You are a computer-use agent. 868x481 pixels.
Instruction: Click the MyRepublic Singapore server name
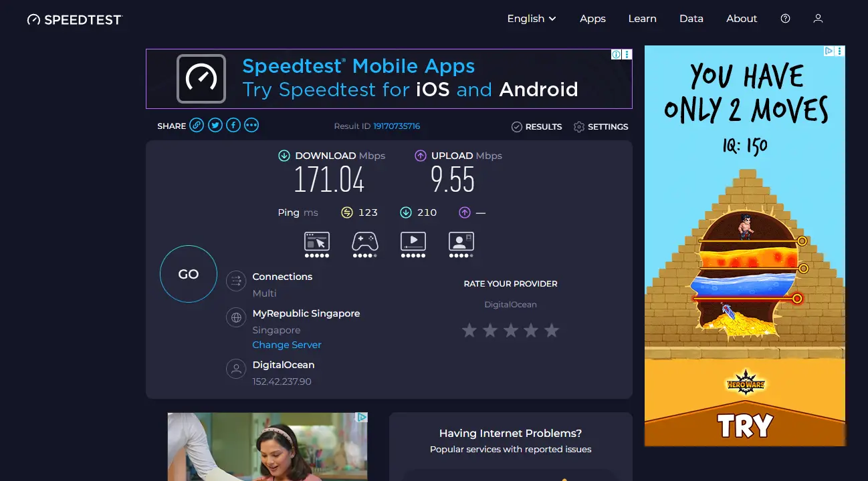click(x=306, y=313)
